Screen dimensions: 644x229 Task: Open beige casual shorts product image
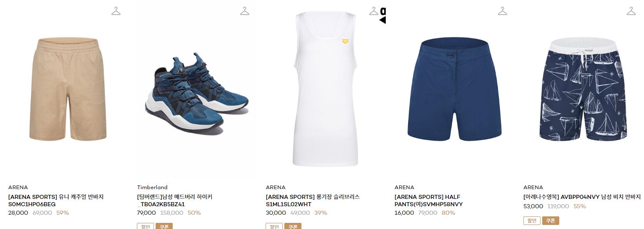68,89
